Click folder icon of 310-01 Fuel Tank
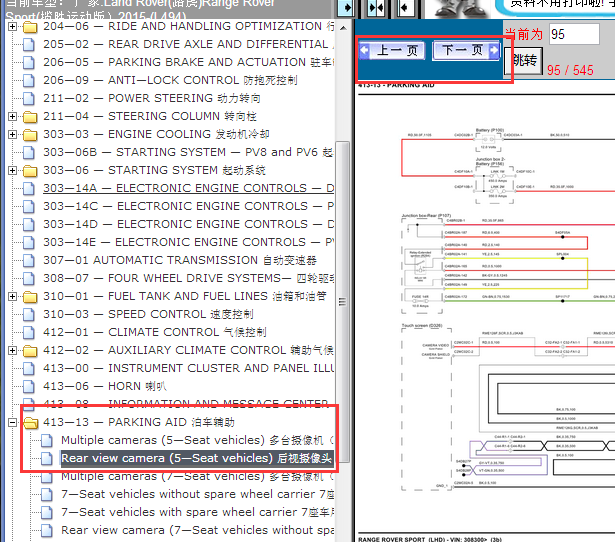This screenshot has width=615, height=542. (30, 297)
